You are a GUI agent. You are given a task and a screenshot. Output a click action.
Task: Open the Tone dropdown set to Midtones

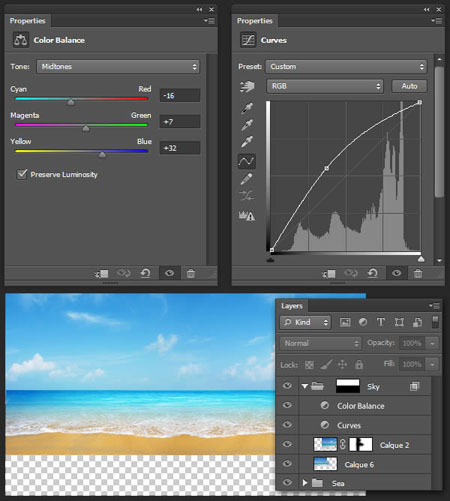coord(118,67)
